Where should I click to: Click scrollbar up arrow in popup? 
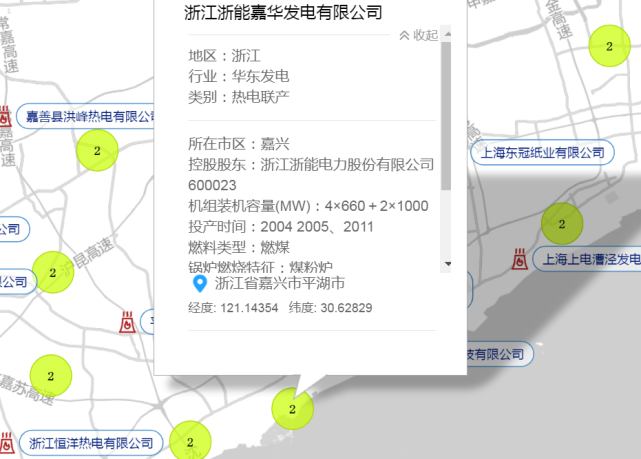point(448,34)
